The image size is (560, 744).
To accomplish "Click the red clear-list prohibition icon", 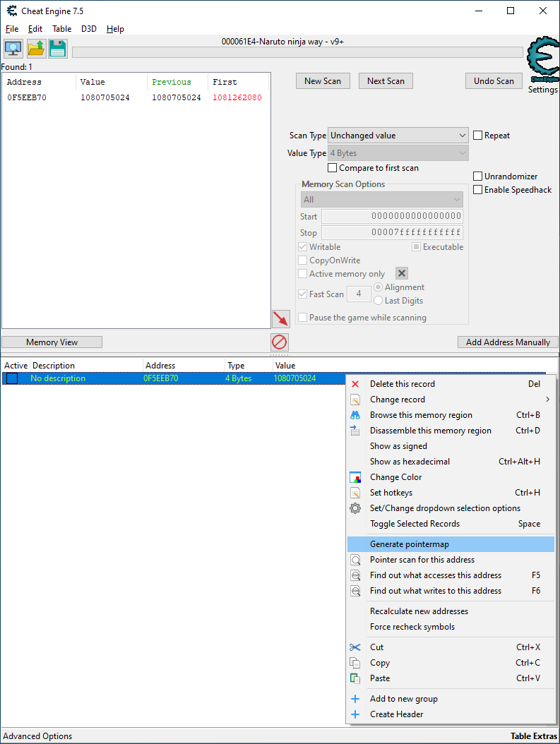I will [x=280, y=342].
